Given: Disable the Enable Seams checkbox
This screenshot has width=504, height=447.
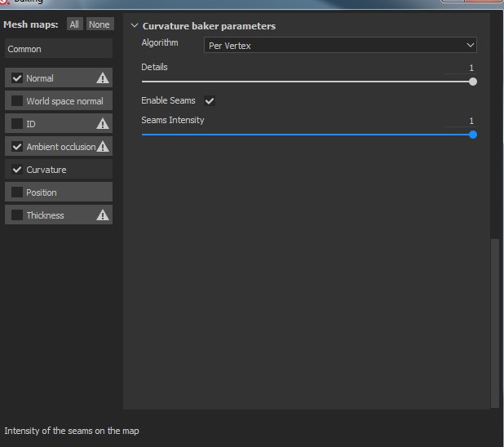Looking at the screenshot, I should click(x=210, y=100).
